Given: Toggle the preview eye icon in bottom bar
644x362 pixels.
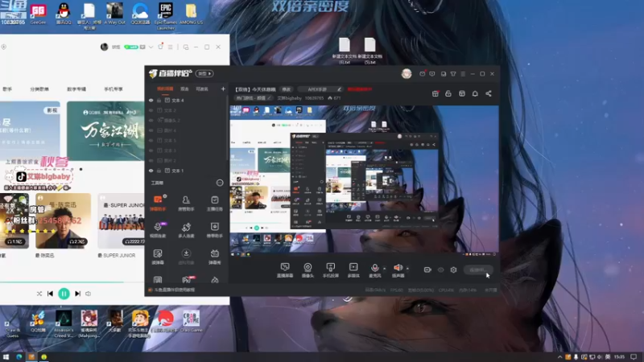Looking at the screenshot, I should pos(440,269).
